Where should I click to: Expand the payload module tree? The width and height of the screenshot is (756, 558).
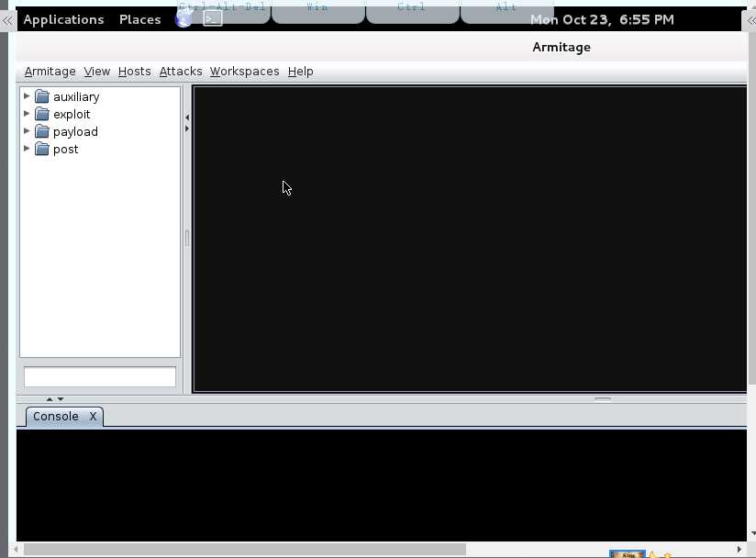point(27,130)
